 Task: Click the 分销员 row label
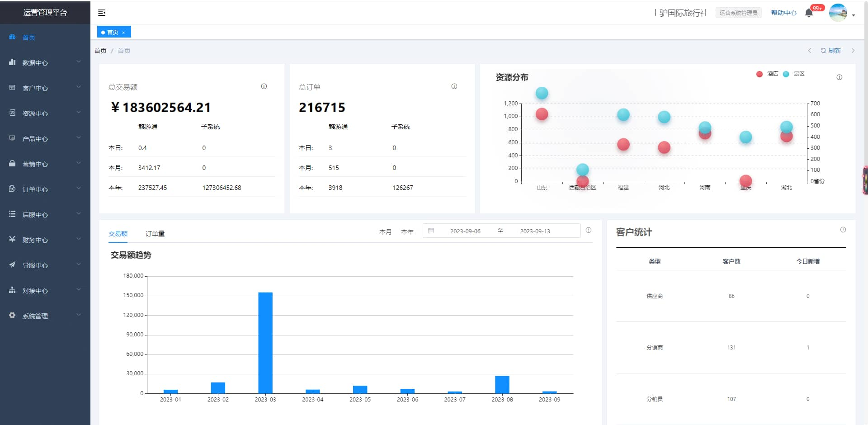pyautogui.click(x=655, y=399)
